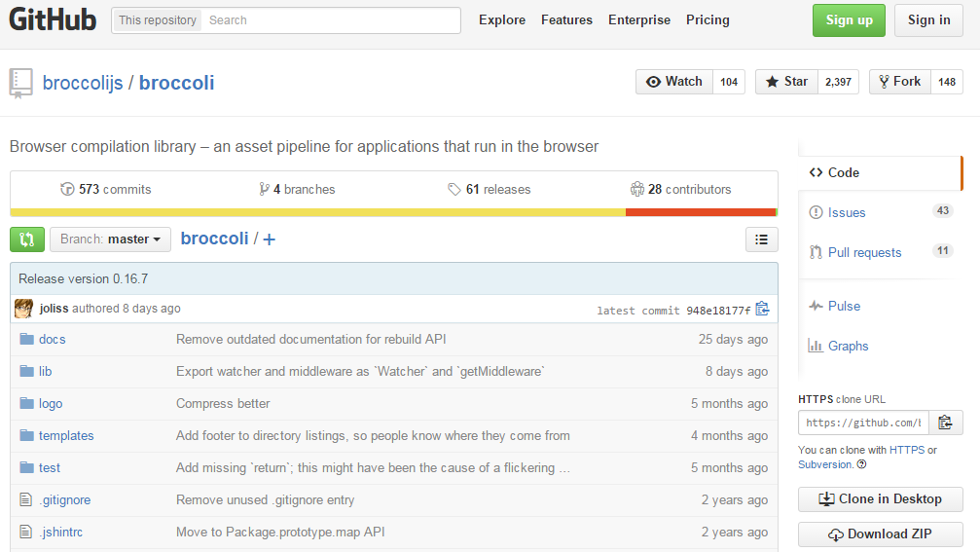This screenshot has width=980, height=552.
Task: Click the logo folder icon
Action: tap(26, 403)
